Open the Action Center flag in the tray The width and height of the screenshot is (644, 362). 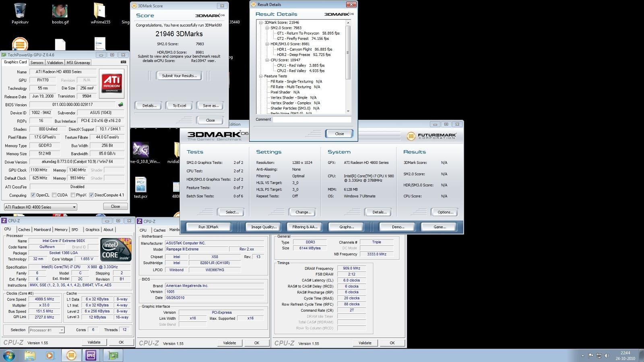(591, 356)
